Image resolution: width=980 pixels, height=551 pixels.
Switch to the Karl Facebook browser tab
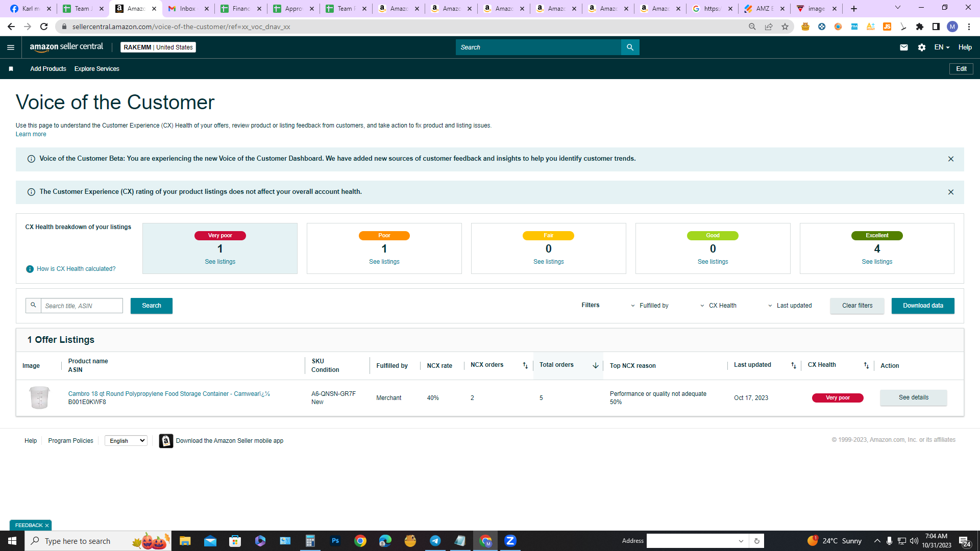30,9
